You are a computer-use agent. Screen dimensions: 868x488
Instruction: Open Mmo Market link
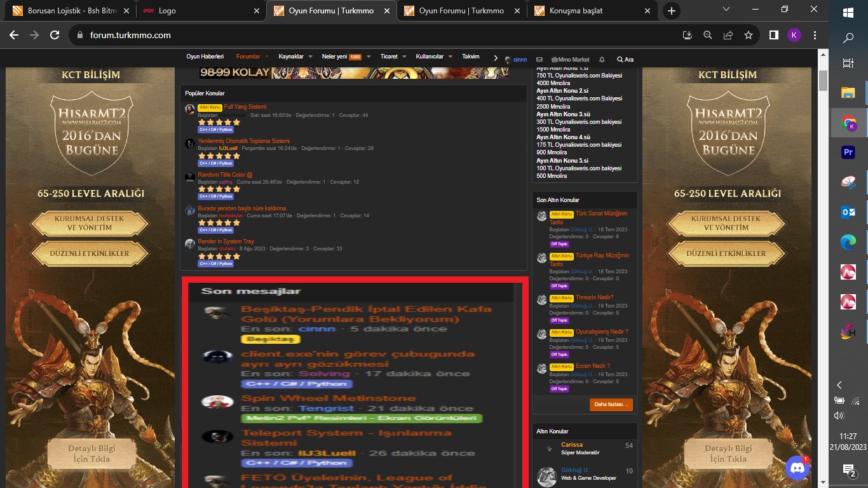click(x=571, y=59)
